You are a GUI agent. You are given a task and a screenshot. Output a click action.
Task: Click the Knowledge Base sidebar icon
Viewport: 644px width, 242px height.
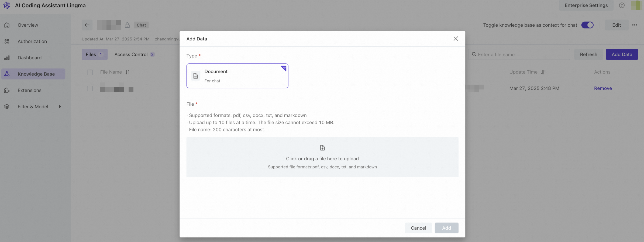click(7, 74)
